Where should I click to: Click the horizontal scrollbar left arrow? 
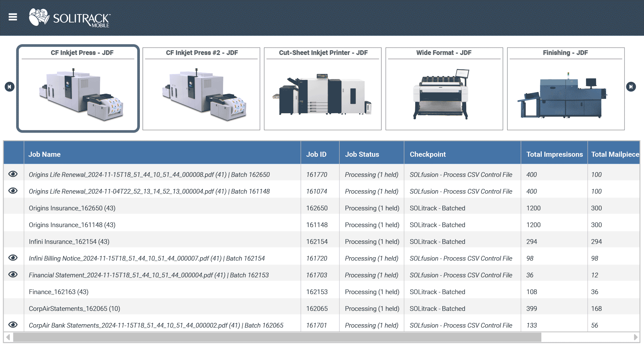click(8, 337)
